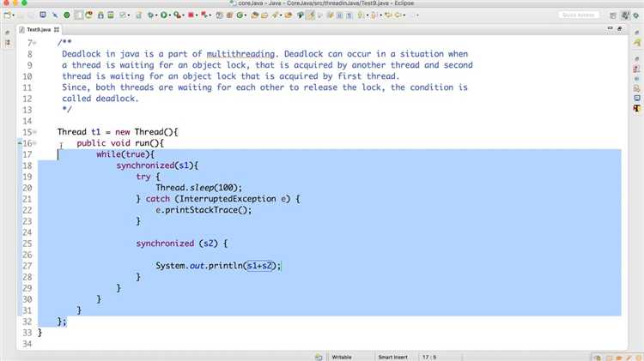Collapse the fold marker at line 15
Image resolution: width=644 pixels, height=361 pixels.
pyautogui.click(x=35, y=132)
